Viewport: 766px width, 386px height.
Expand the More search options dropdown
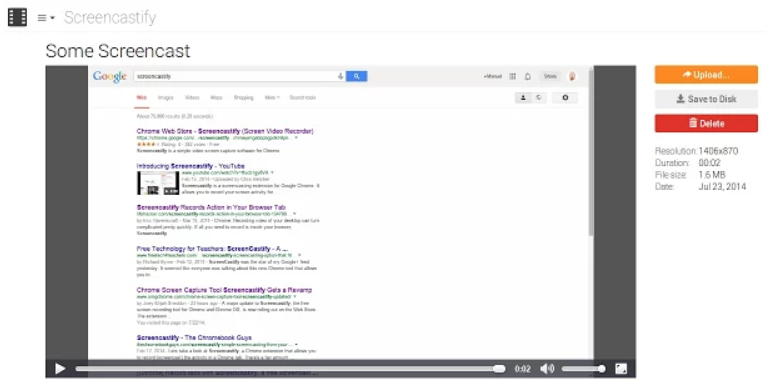[272, 98]
